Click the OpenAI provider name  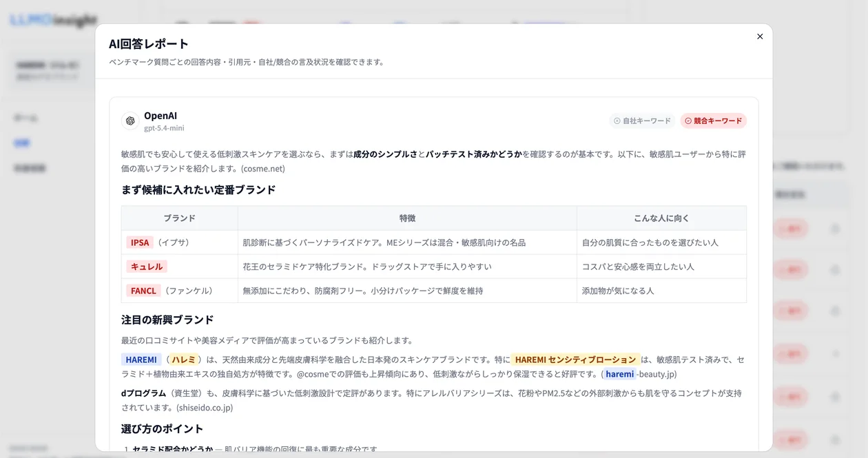(161, 116)
